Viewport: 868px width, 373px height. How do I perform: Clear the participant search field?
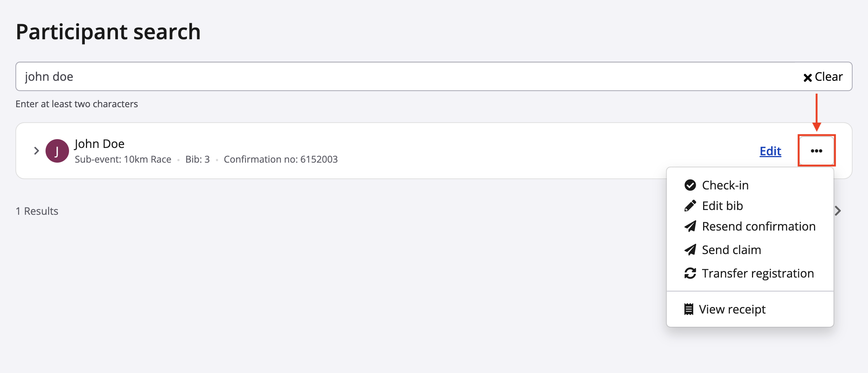[x=823, y=77]
